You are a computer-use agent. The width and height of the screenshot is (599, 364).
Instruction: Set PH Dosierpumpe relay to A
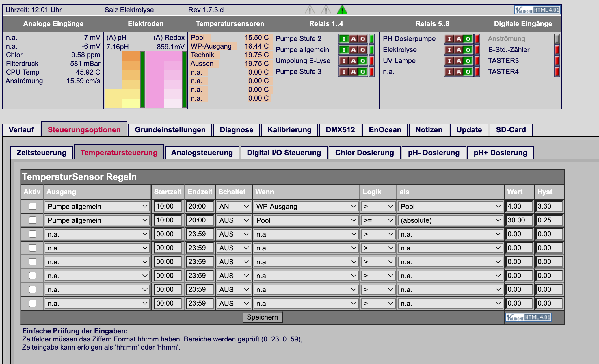[459, 39]
